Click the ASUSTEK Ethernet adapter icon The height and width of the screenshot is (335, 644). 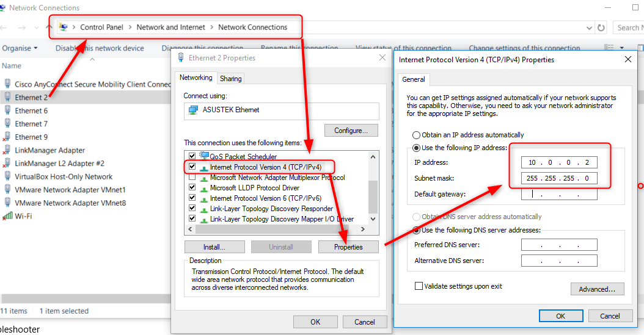click(193, 110)
